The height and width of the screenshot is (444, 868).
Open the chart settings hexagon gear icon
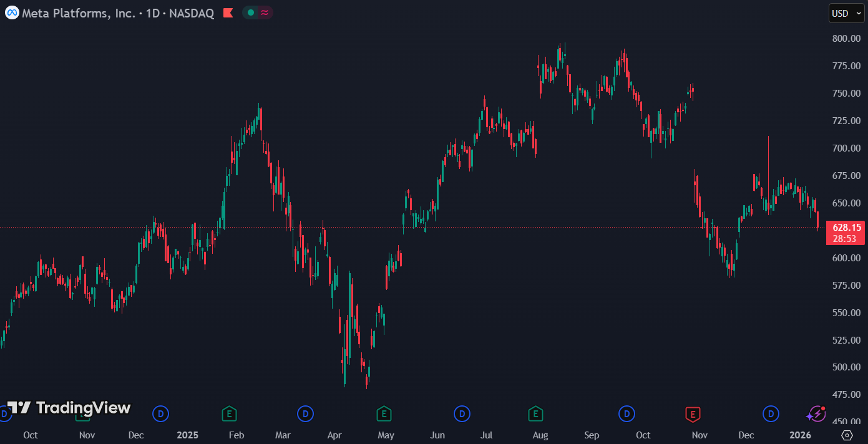coord(847,435)
